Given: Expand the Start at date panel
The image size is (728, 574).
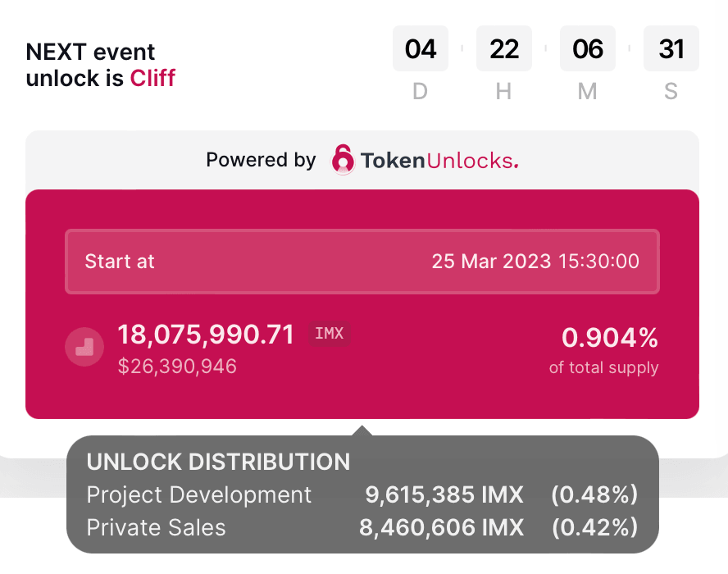Looking at the screenshot, I should point(362,262).
